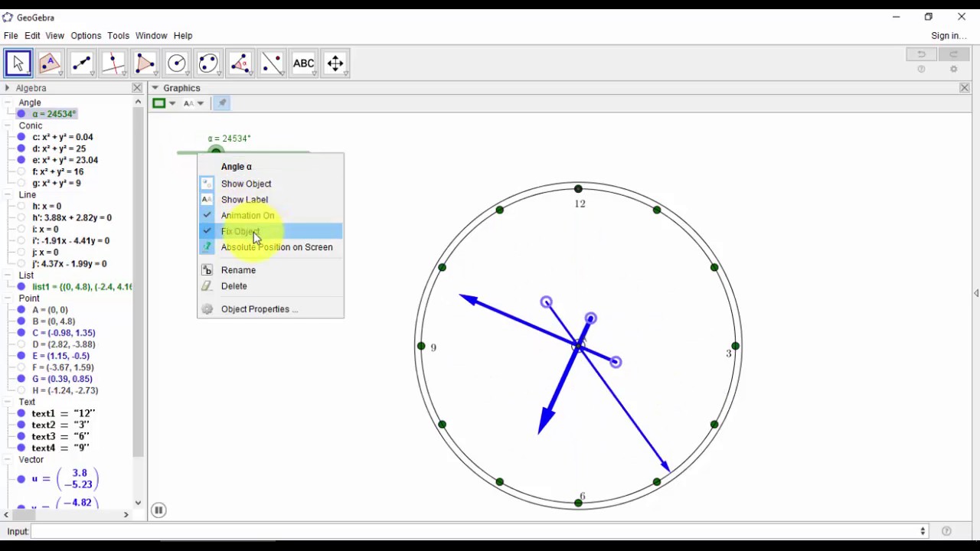This screenshot has height=551, width=980.
Task: Collapse the Text category
Action: pos(8,402)
